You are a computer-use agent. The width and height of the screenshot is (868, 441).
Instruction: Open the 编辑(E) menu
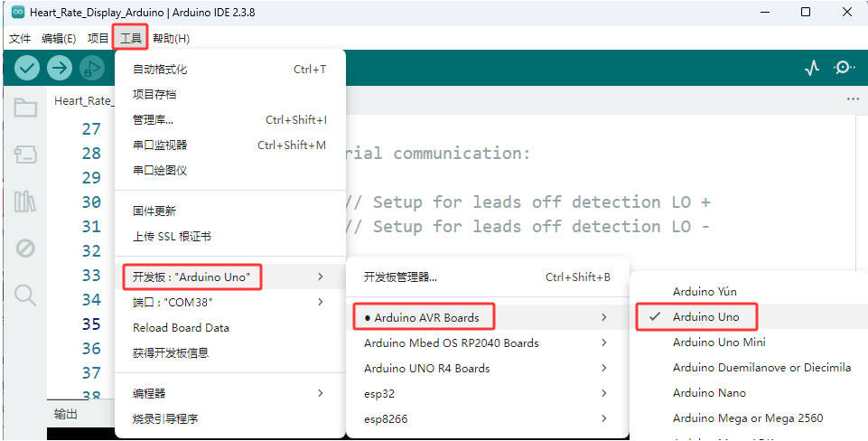coord(59,38)
